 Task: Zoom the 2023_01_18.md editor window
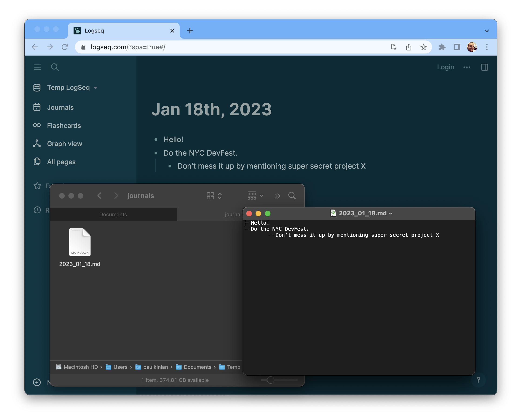(268, 213)
